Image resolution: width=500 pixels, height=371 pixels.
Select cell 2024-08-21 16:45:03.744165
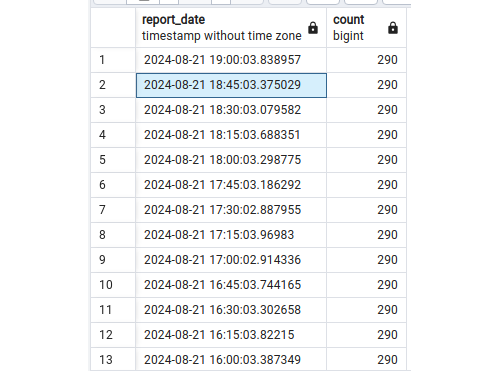pos(231,285)
